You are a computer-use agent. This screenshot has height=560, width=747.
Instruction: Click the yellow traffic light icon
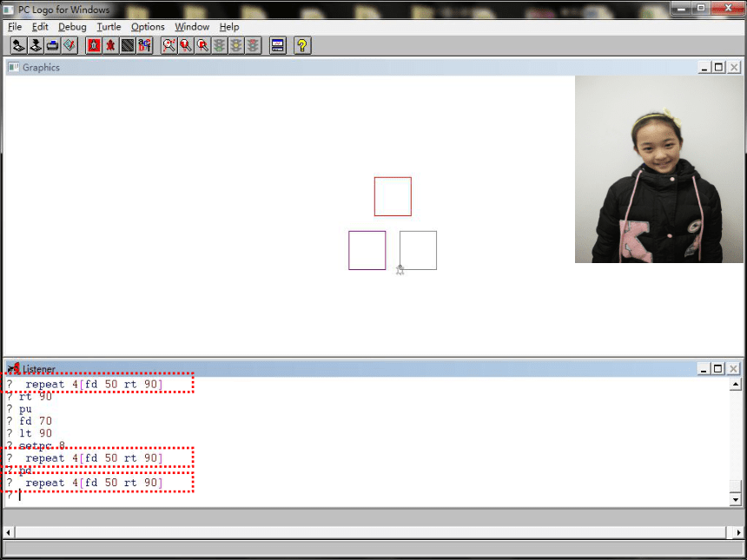coord(237,46)
